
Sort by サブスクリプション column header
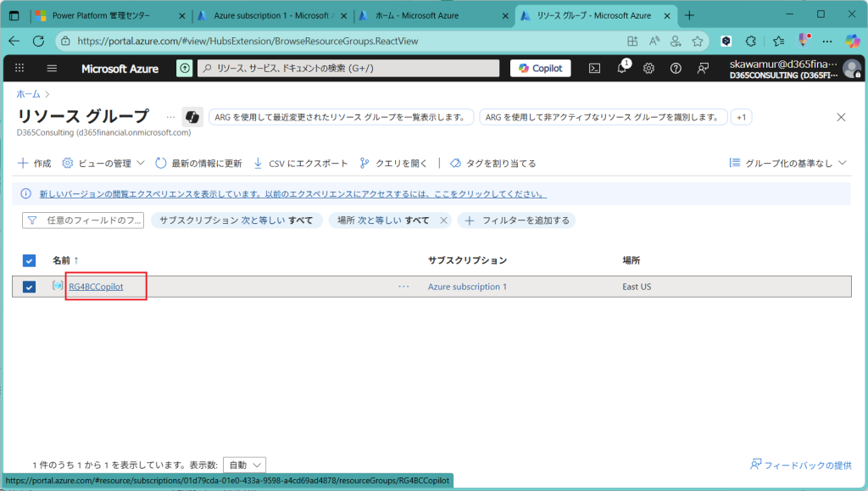pyautogui.click(x=467, y=260)
